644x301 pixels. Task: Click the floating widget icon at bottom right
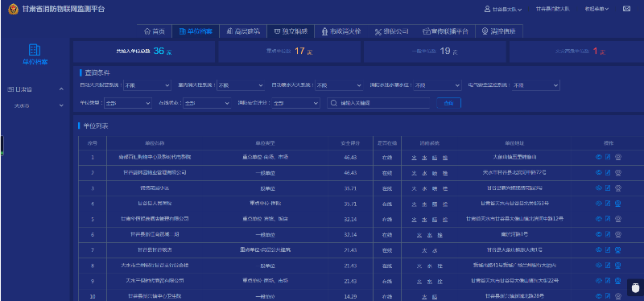[x=636, y=287]
